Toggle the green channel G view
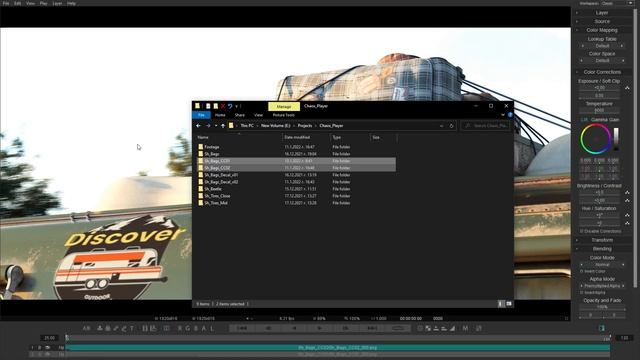Image resolution: width=640 pixels, height=360 pixels. (188, 328)
